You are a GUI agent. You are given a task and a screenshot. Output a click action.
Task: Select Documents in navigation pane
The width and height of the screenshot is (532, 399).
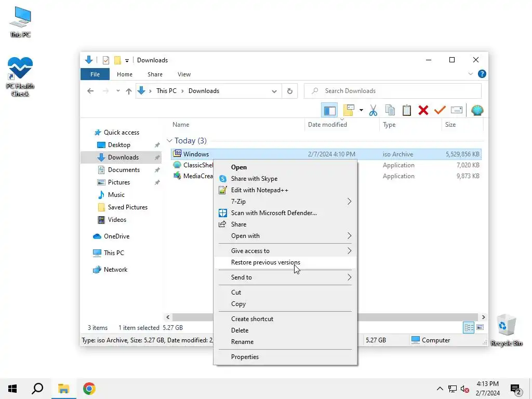[x=124, y=170]
